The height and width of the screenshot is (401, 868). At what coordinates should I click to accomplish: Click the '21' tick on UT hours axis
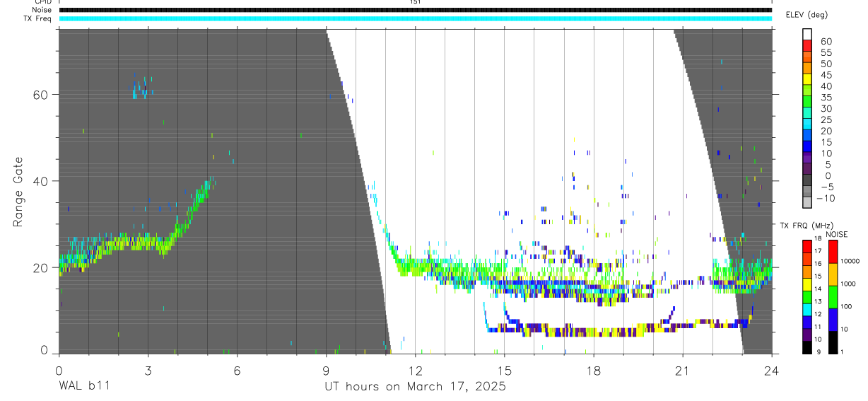click(683, 371)
